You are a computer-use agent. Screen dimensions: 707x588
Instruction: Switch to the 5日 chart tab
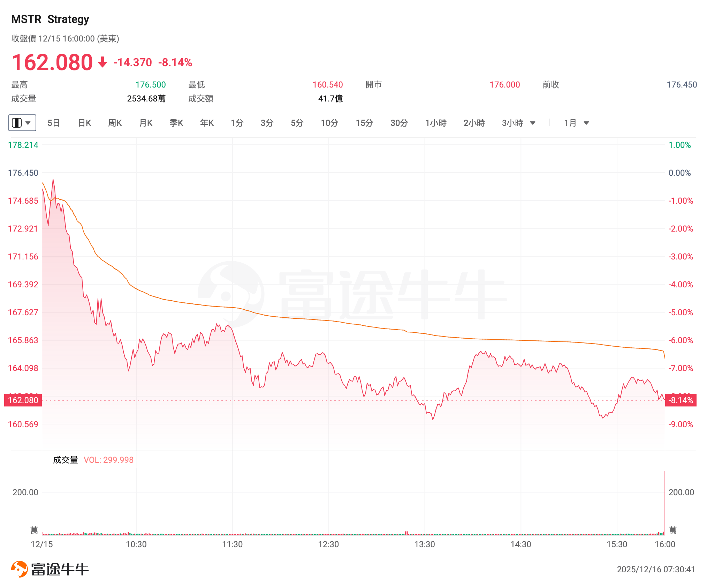tap(54, 123)
